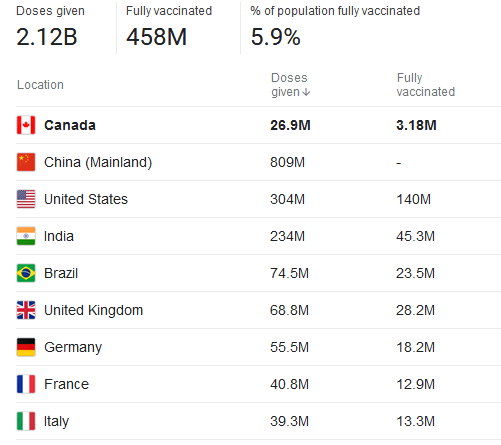Sort by the Doses given column header
The image size is (501, 445).
pos(289,85)
